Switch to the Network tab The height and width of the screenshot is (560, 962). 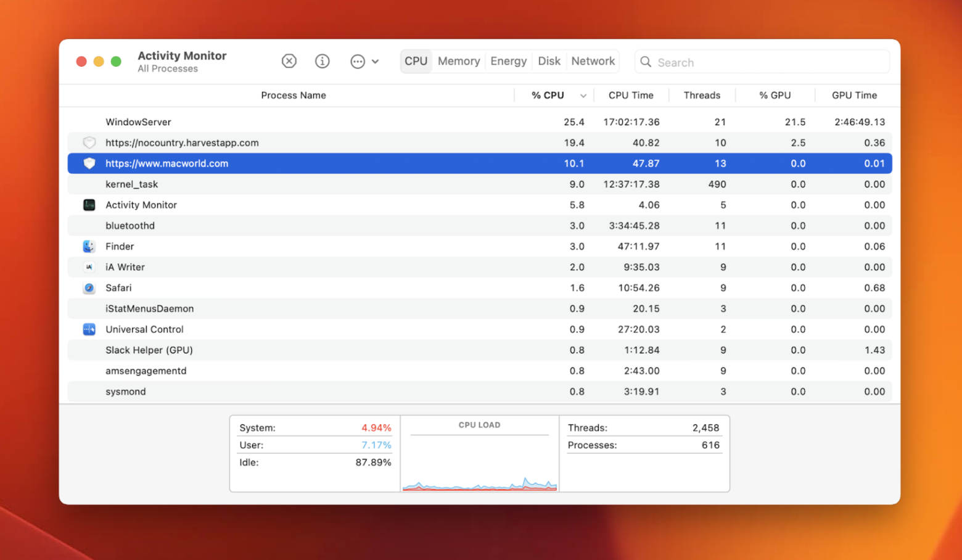point(593,61)
